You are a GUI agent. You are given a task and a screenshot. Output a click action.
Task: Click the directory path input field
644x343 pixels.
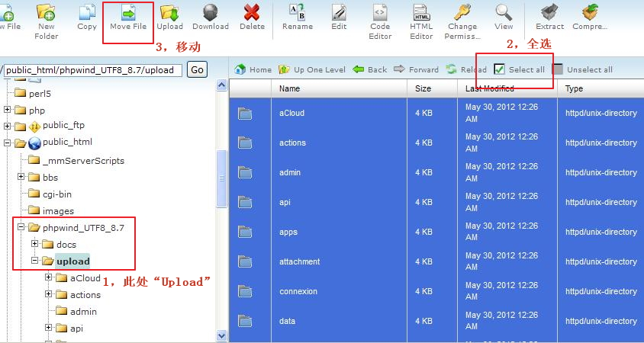(92, 70)
